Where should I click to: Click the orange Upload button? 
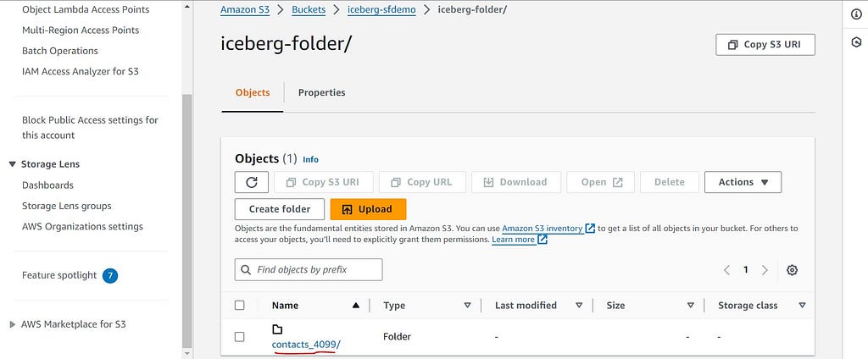tap(368, 209)
